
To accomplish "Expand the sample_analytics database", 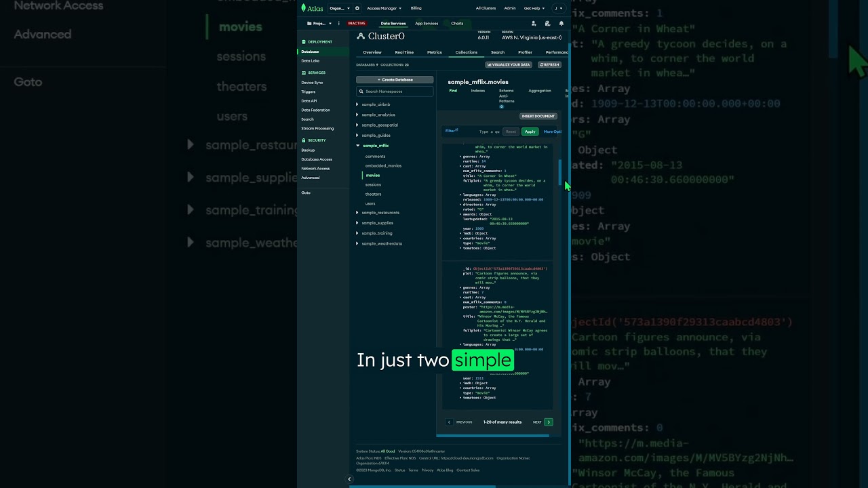I will [x=357, y=115].
